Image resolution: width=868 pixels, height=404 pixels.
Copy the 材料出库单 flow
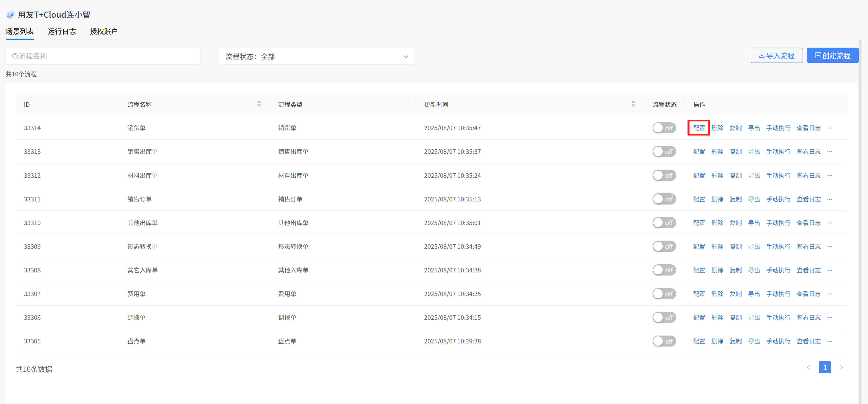pyautogui.click(x=735, y=176)
